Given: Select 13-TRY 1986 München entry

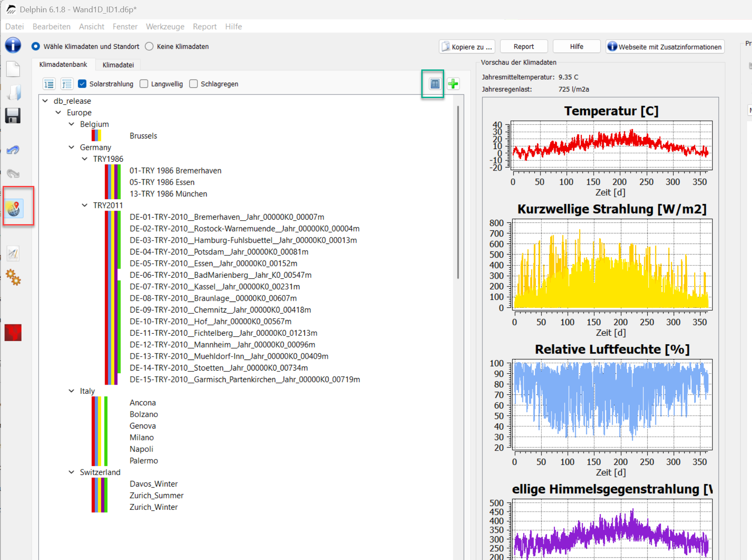Looking at the screenshot, I should (168, 194).
